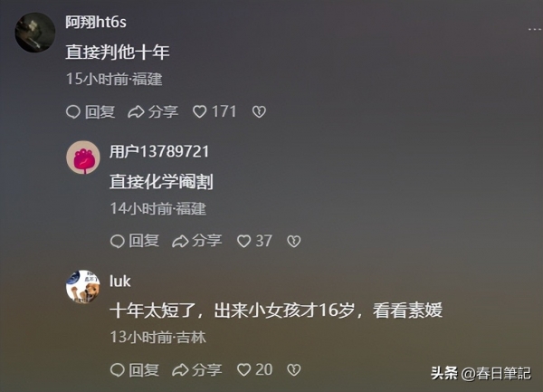
Task: Click username 用户13789721
Action: pyautogui.click(x=159, y=152)
